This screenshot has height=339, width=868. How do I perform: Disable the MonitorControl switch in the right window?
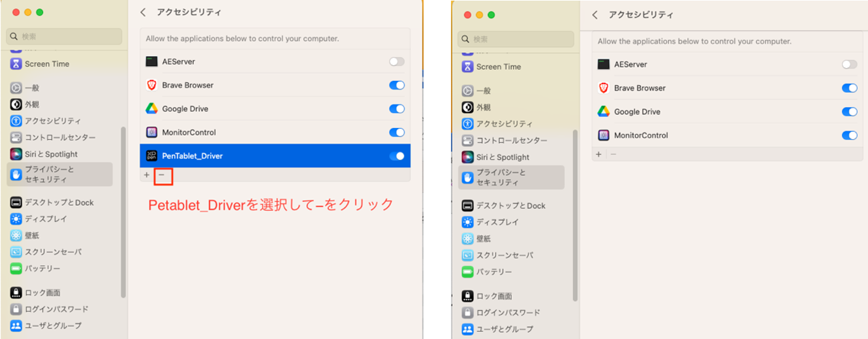coord(849,135)
